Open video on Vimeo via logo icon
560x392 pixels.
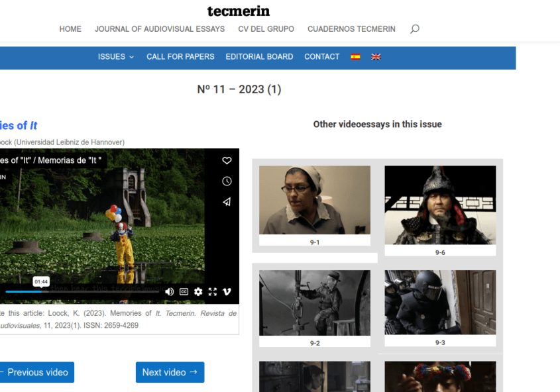tap(227, 291)
